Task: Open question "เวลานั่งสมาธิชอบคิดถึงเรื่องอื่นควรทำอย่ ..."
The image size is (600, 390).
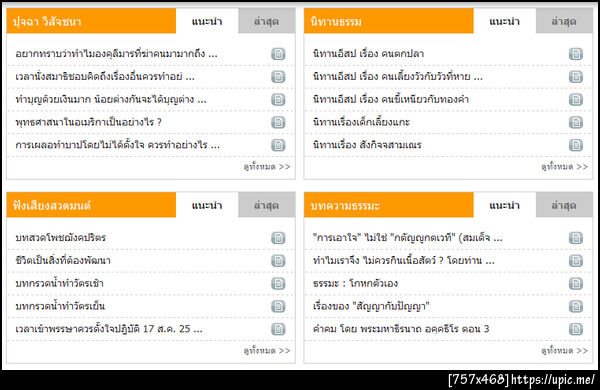Action: 105,77
